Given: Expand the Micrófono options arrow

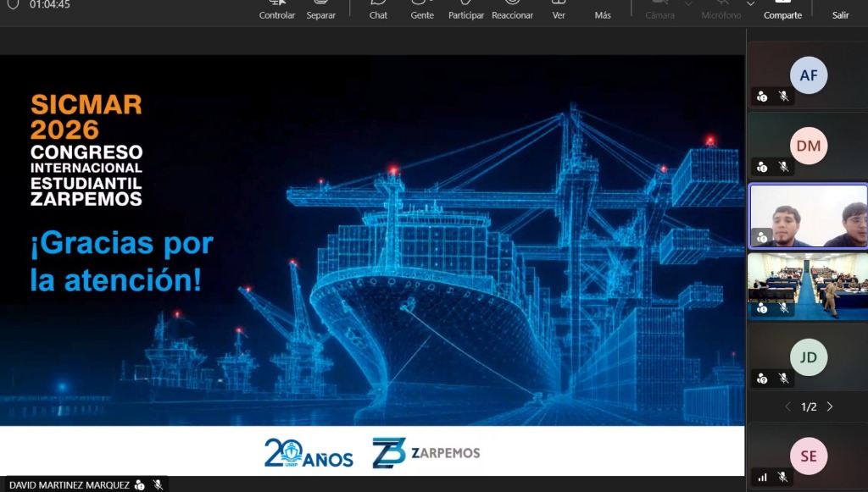Looking at the screenshot, I should [x=751, y=4].
